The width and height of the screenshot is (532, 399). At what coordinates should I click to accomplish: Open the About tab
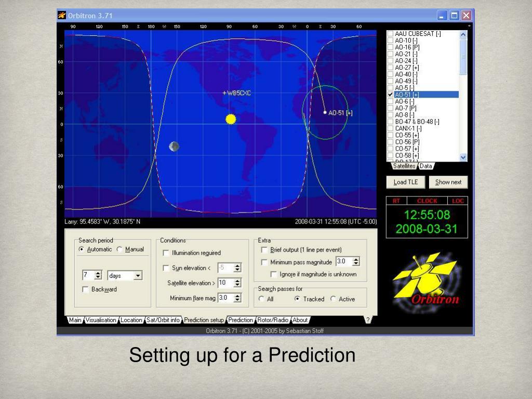tap(300, 320)
